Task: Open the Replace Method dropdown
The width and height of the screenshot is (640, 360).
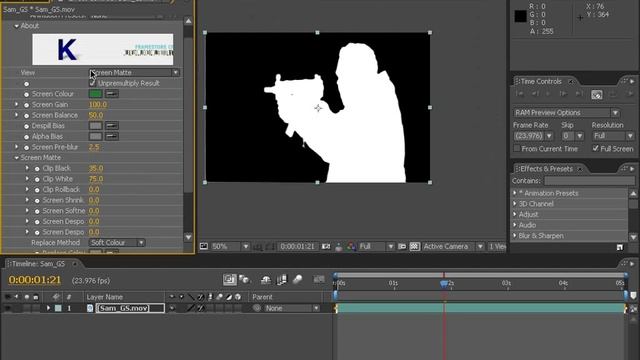Action: pyautogui.click(x=117, y=243)
